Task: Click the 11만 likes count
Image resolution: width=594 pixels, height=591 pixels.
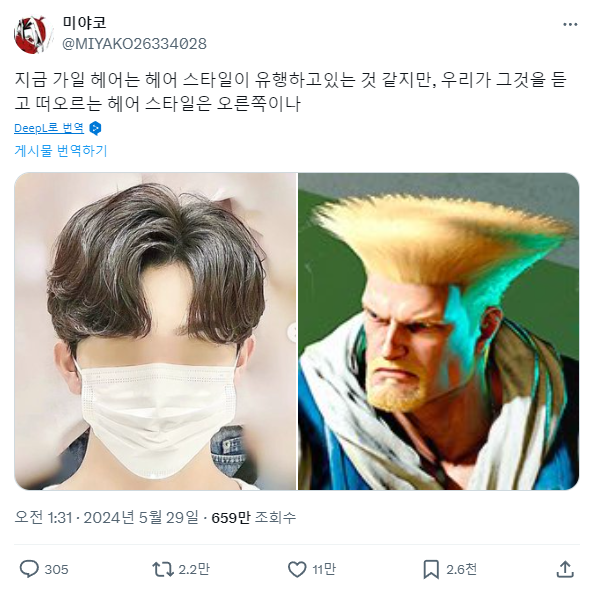Action: (x=324, y=569)
